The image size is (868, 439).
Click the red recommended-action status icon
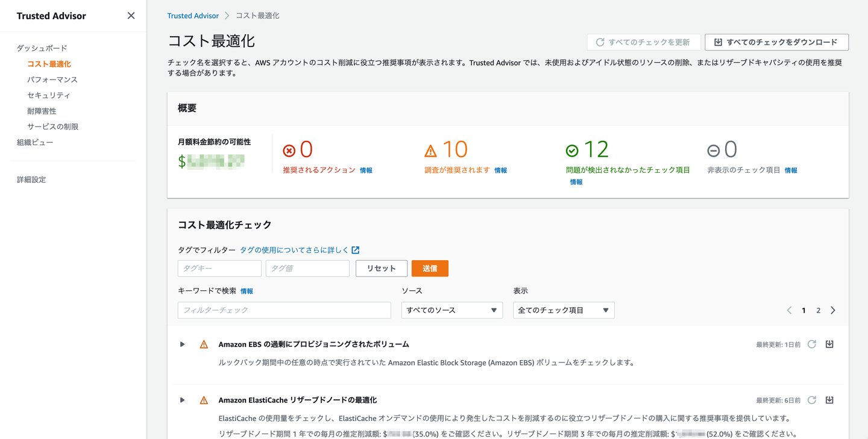(x=289, y=151)
